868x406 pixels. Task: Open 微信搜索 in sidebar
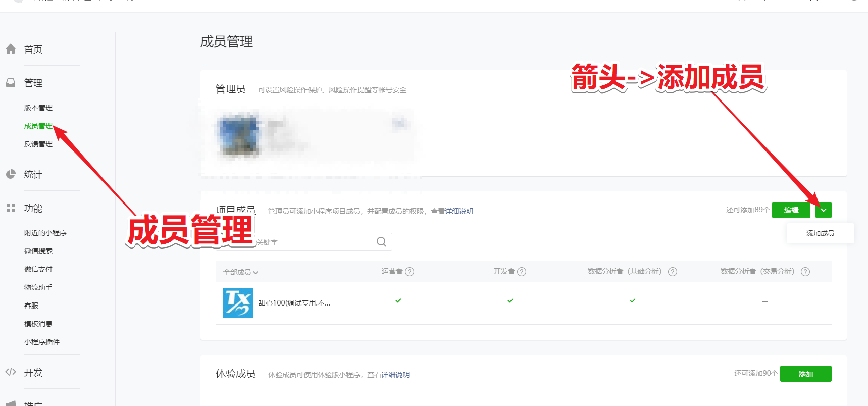(38, 251)
